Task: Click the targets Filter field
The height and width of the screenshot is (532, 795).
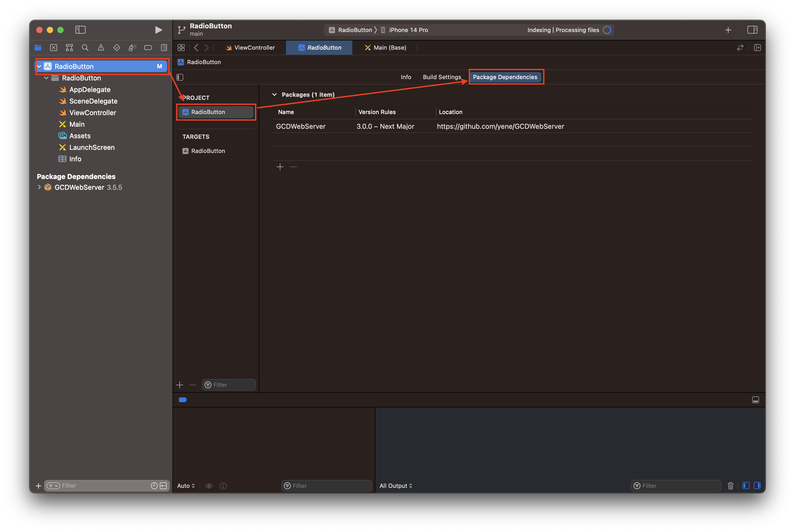Action: tap(229, 385)
